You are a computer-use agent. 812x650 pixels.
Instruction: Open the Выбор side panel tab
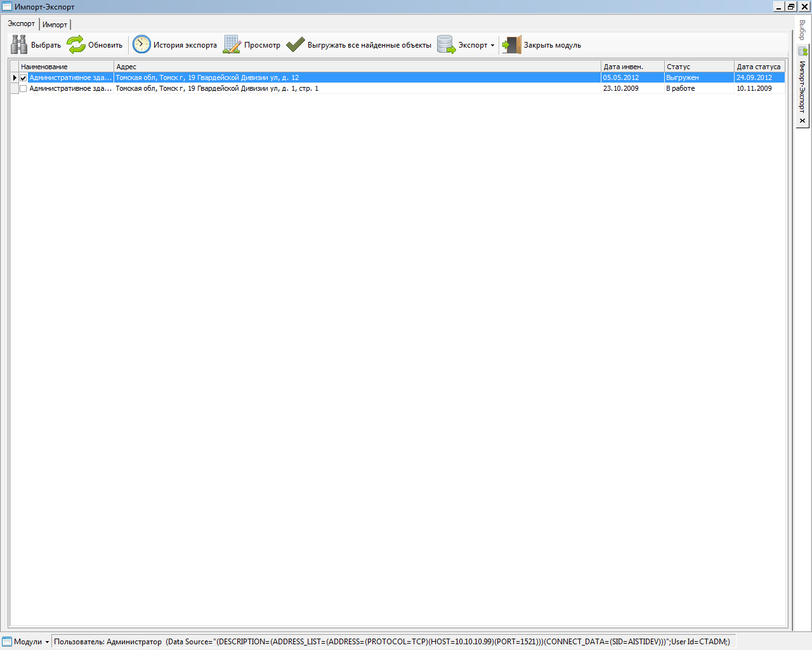(x=802, y=30)
